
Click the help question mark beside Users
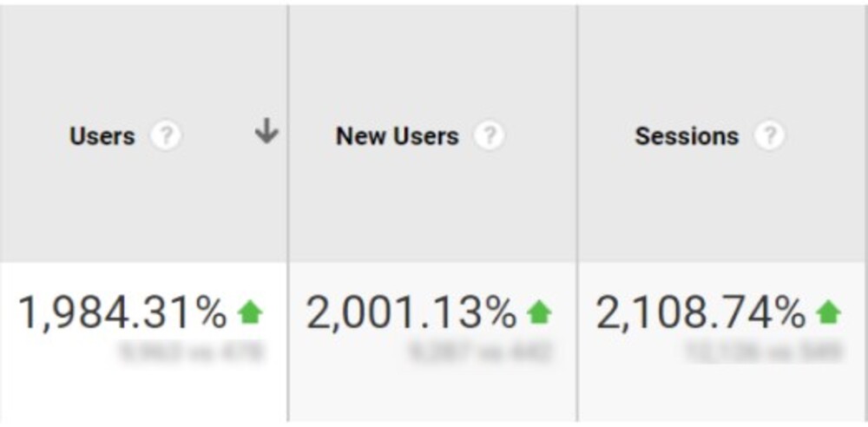point(166,136)
